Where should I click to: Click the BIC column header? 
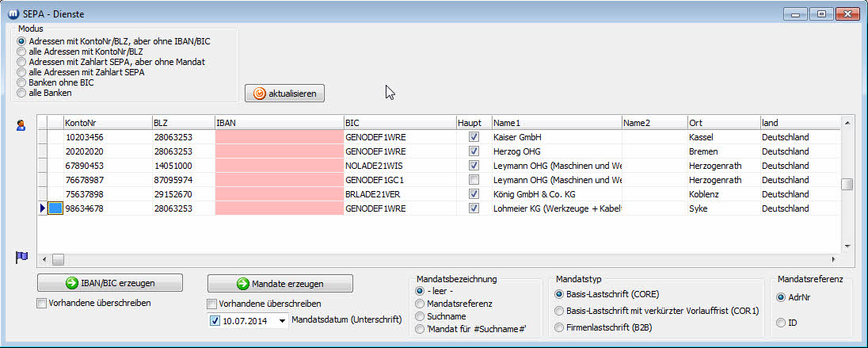tap(398, 123)
